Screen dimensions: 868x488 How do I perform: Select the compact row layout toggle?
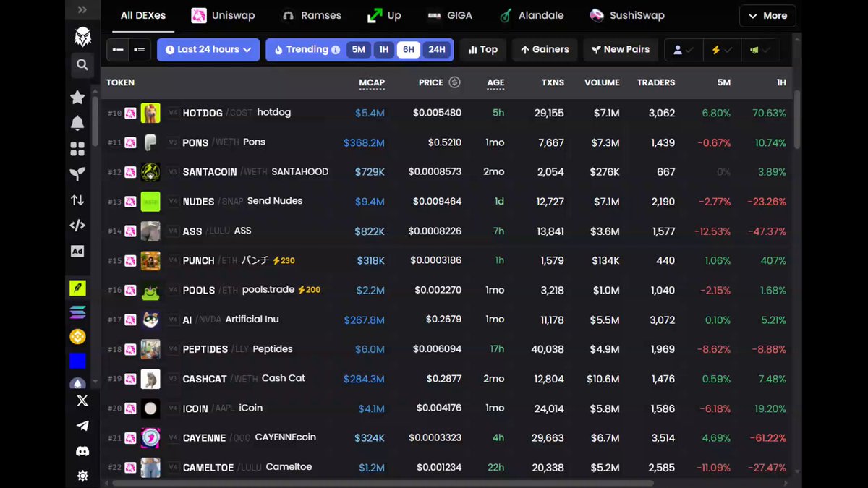(118, 50)
